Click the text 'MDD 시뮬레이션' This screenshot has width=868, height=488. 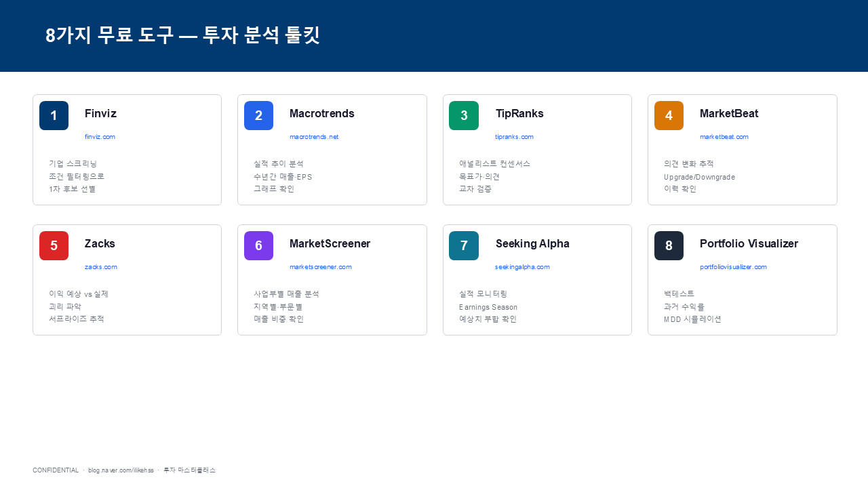click(x=693, y=319)
